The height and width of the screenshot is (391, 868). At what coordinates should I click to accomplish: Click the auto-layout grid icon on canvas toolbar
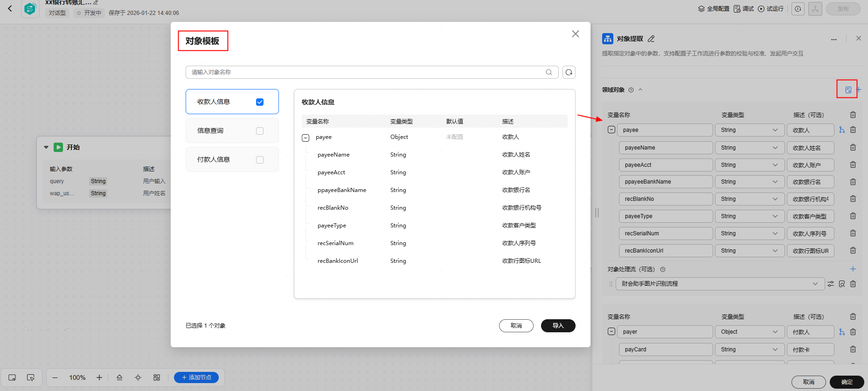pos(157,377)
